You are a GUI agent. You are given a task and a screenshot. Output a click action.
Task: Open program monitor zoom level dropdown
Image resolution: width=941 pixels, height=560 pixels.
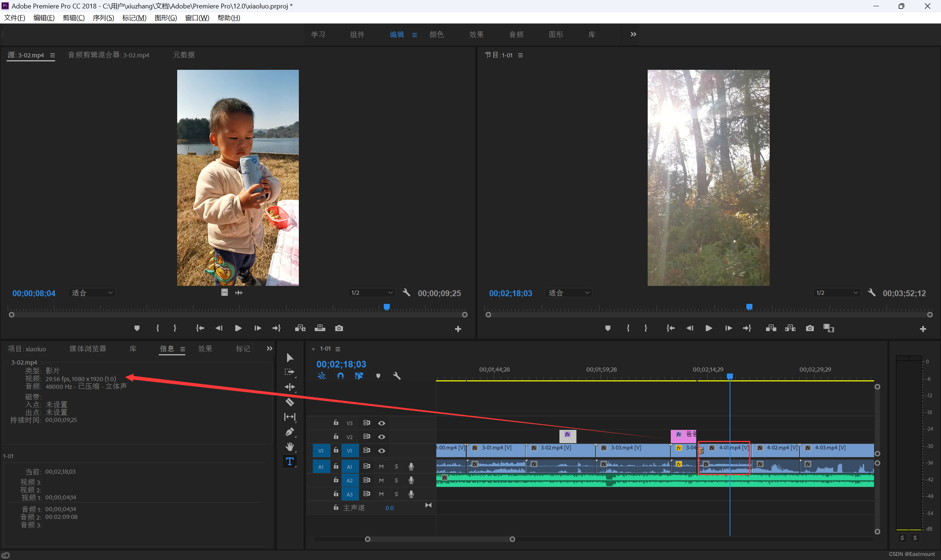(568, 293)
